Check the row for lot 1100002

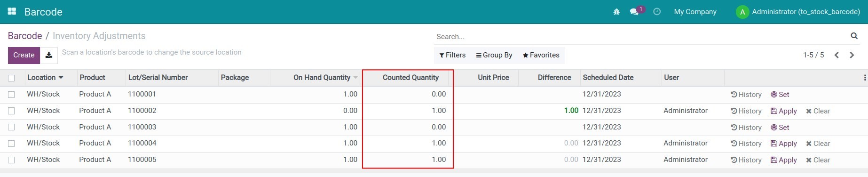11,111
